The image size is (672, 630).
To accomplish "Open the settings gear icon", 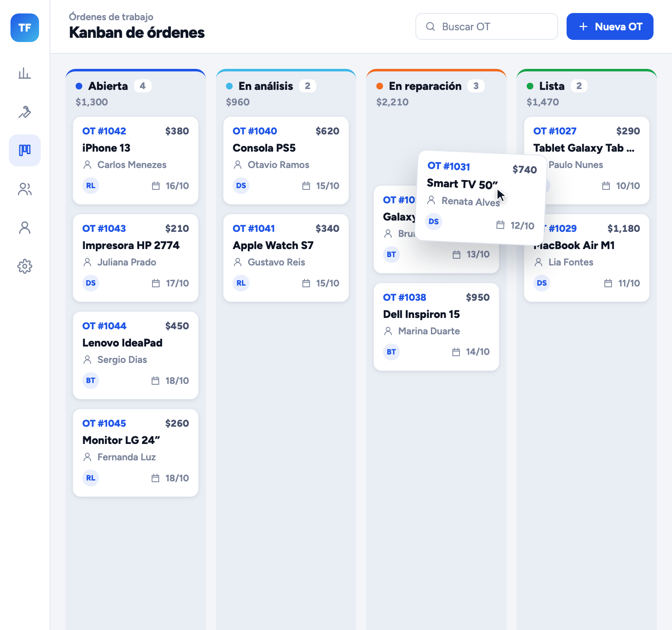I will [x=25, y=266].
